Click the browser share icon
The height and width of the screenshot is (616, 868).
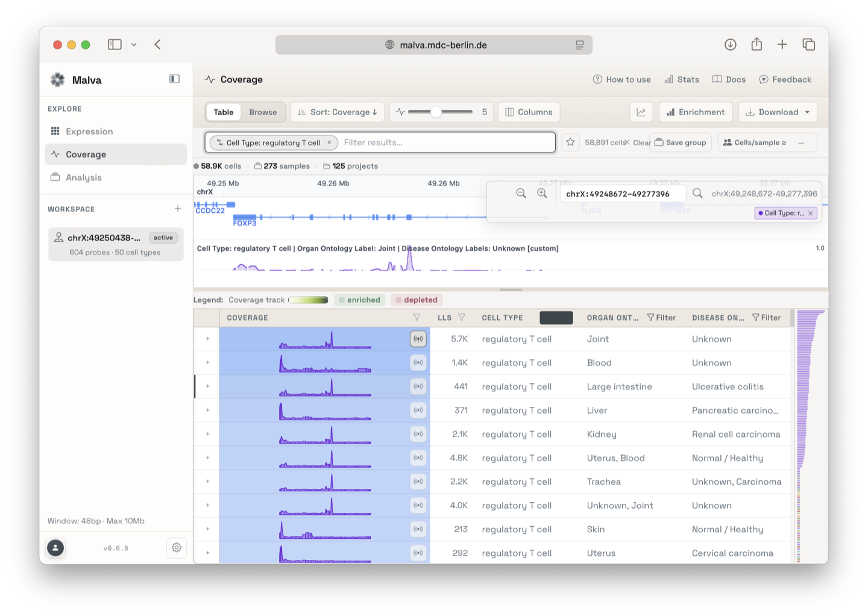[x=756, y=44]
